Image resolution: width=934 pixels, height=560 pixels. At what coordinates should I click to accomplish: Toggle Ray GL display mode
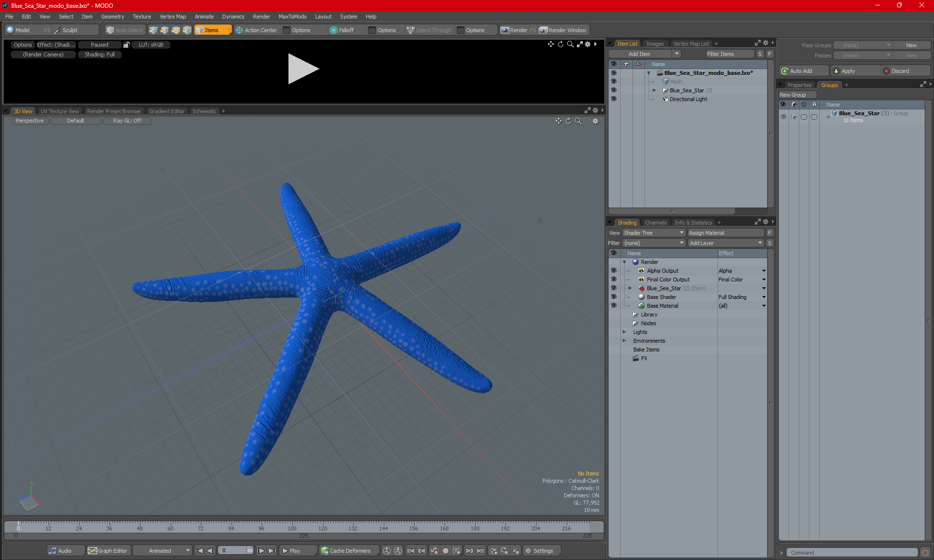click(126, 121)
